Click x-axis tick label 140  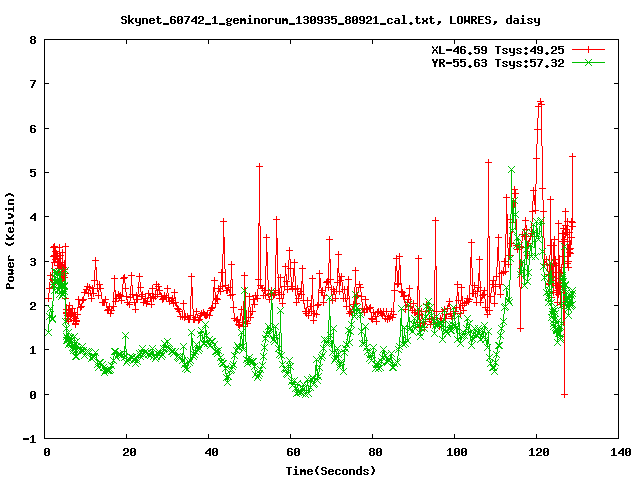coord(620,452)
